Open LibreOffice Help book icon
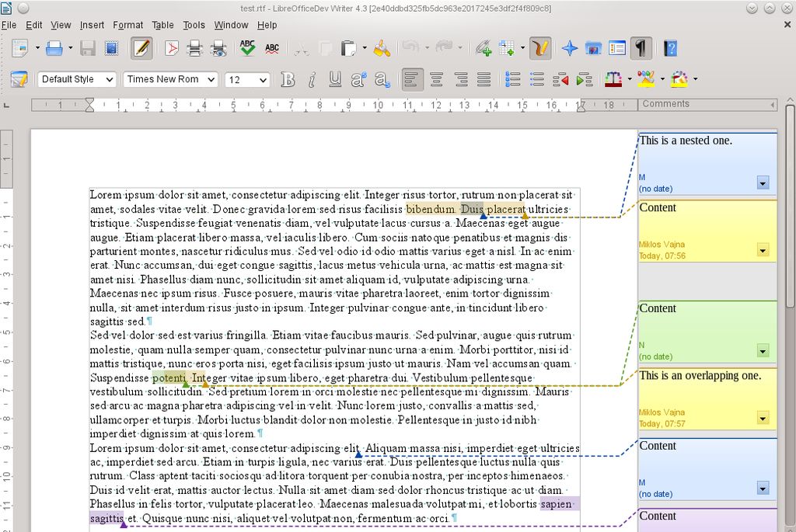The image size is (796, 532). (671, 48)
